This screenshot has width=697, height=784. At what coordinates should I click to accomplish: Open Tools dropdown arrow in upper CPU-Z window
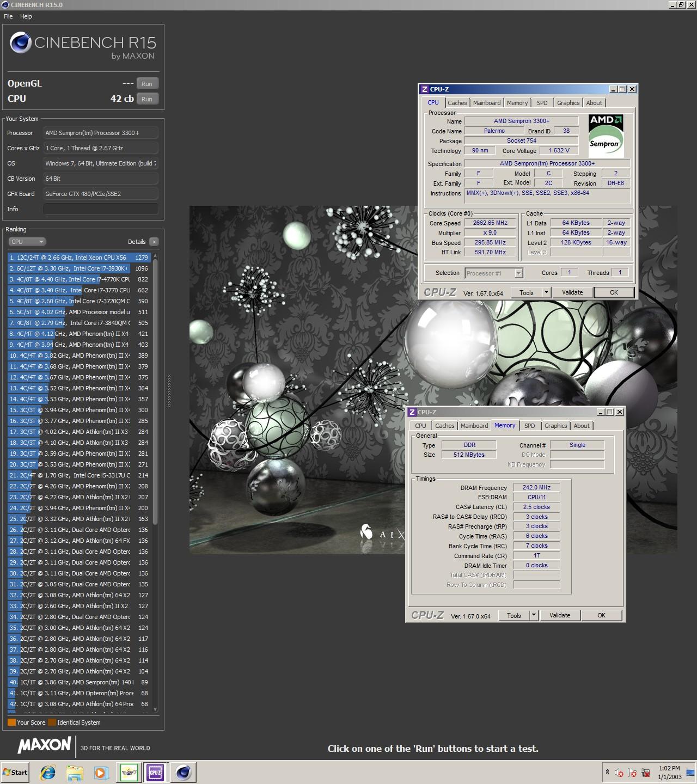coord(546,292)
